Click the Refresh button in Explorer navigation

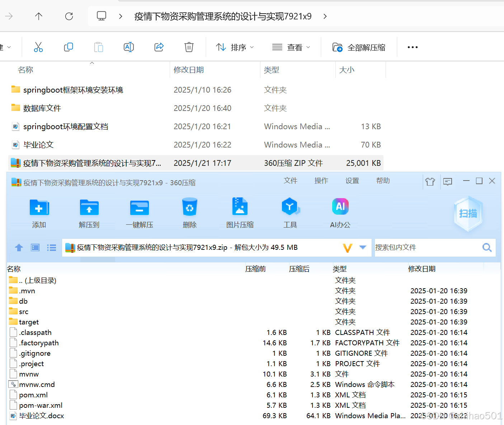pos(69,16)
